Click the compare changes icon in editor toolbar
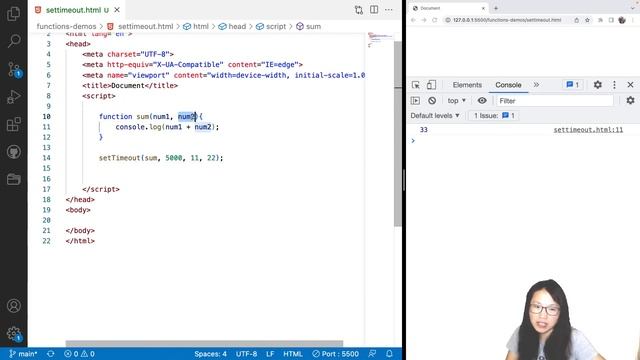 pyautogui.click(x=359, y=10)
